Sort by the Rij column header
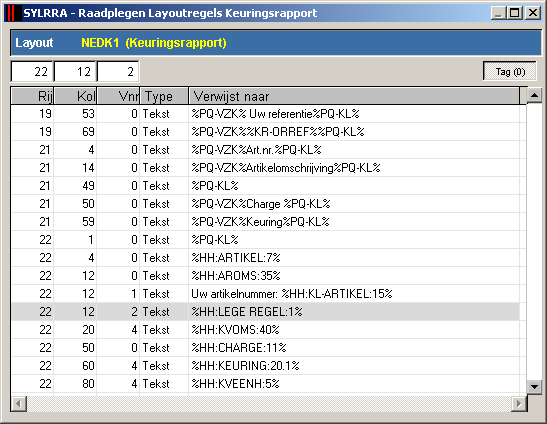Viewport: 547px width, 424px height. (x=32, y=96)
